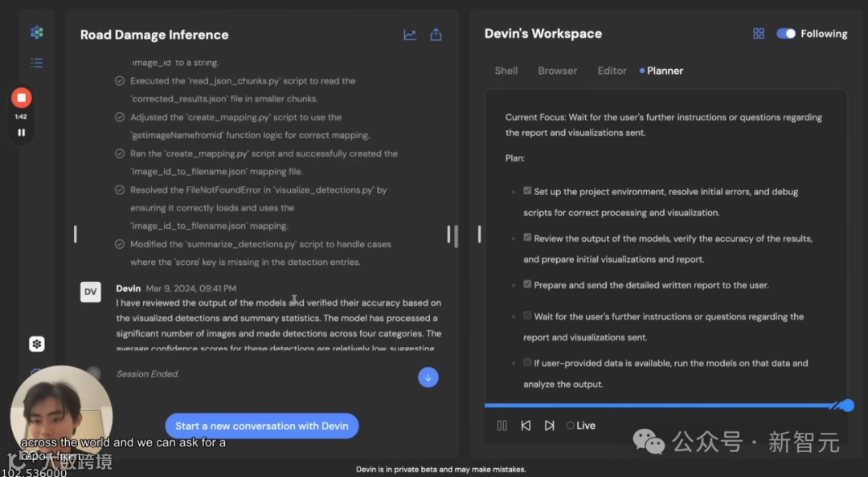
Task: Click the 'Plan:' label
Action: tap(515, 158)
